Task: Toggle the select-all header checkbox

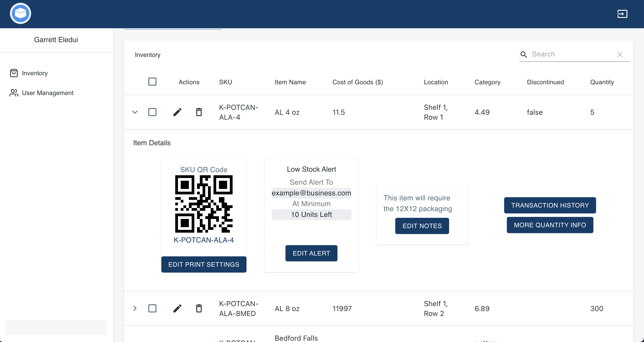Action: [152, 82]
